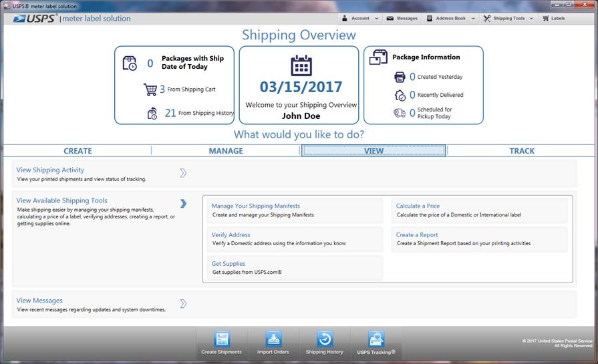
Task: Open Shipping History icon in bottom bar
Action: [325, 339]
